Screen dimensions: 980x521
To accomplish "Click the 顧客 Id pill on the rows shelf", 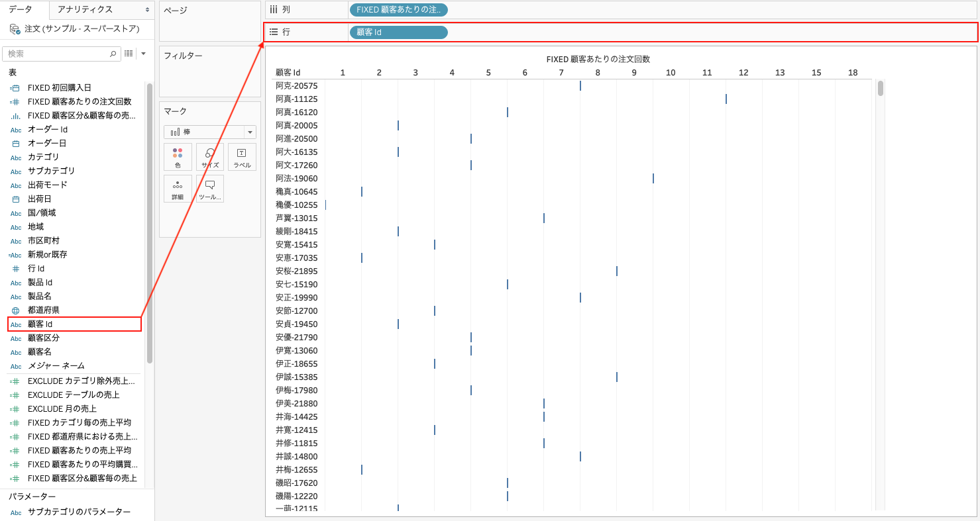I will (x=398, y=32).
